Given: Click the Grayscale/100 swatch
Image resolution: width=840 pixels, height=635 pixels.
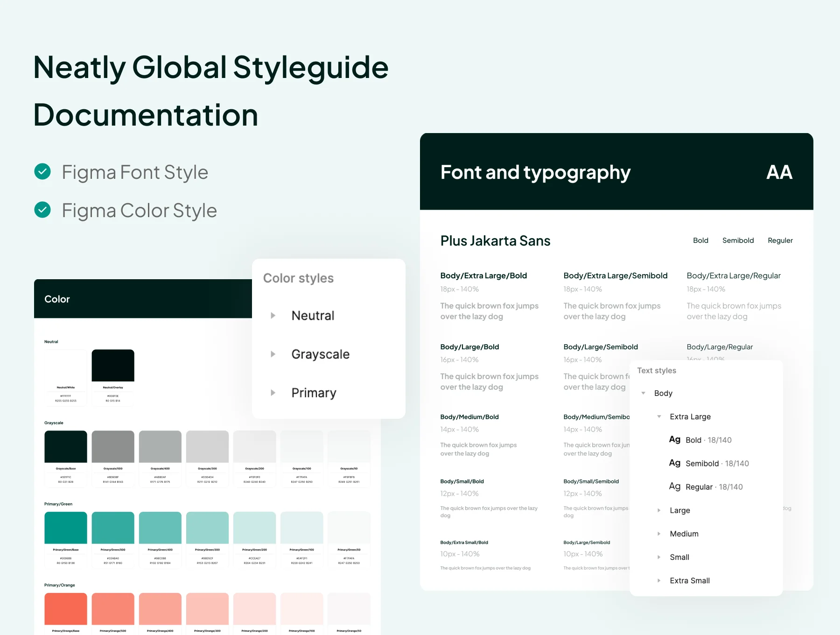Looking at the screenshot, I should 301,446.
